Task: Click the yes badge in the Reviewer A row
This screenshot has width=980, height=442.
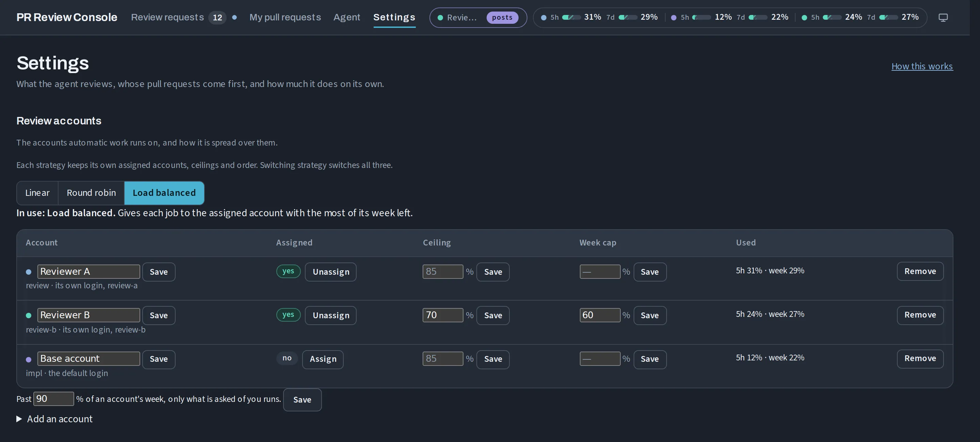Action: point(288,271)
